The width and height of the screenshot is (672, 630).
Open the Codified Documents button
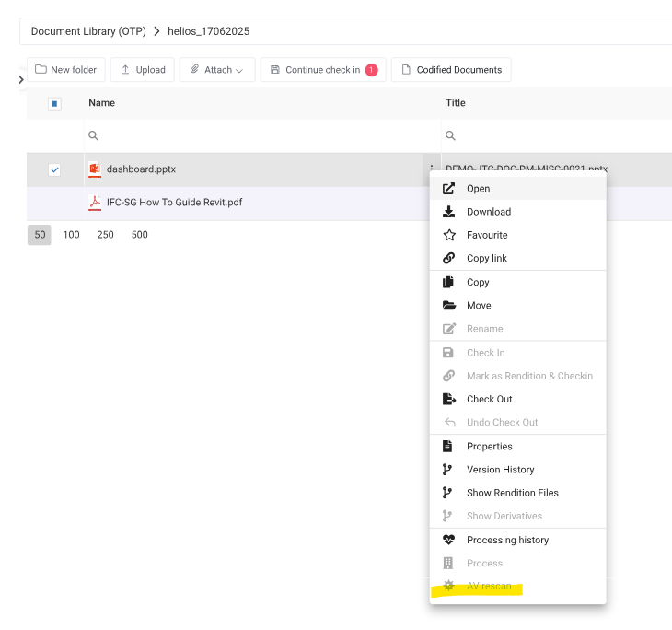pos(451,70)
